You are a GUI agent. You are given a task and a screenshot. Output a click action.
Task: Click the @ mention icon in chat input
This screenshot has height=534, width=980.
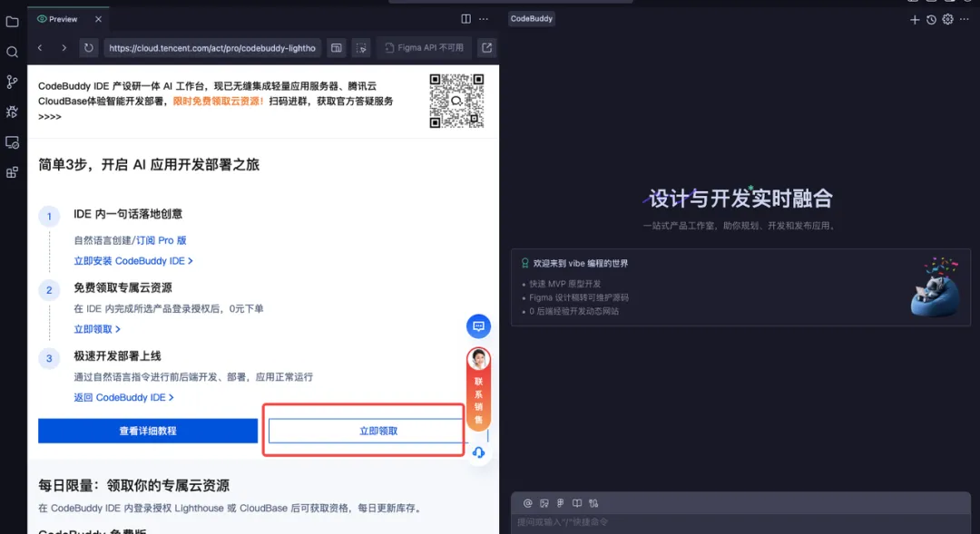click(x=527, y=503)
